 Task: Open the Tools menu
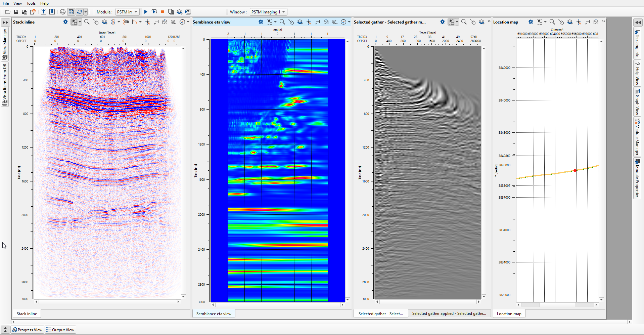[31, 3]
